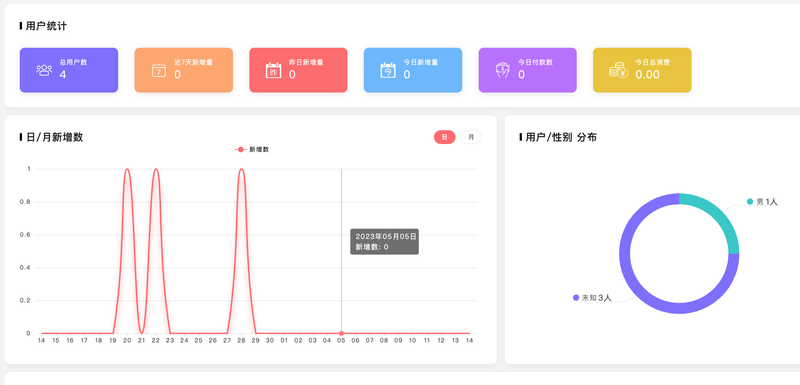
Task: Open the 今日付款数 violet card
Action: coord(528,70)
